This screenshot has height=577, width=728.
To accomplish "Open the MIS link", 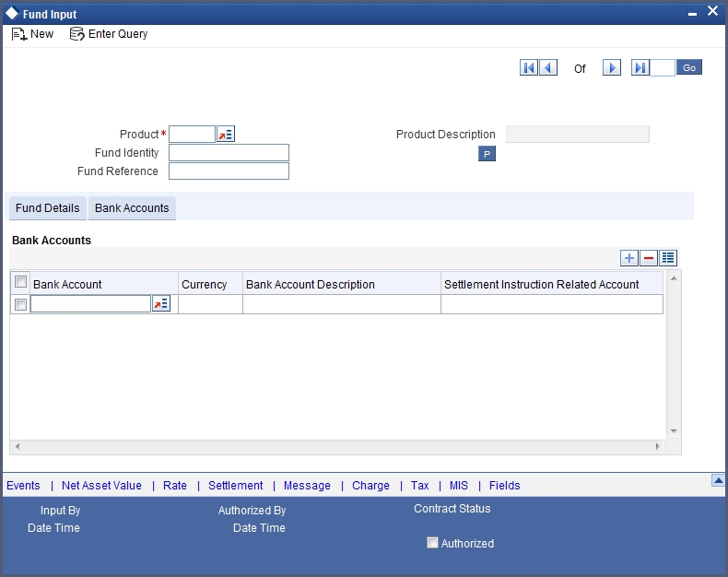I will pos(459,486).
